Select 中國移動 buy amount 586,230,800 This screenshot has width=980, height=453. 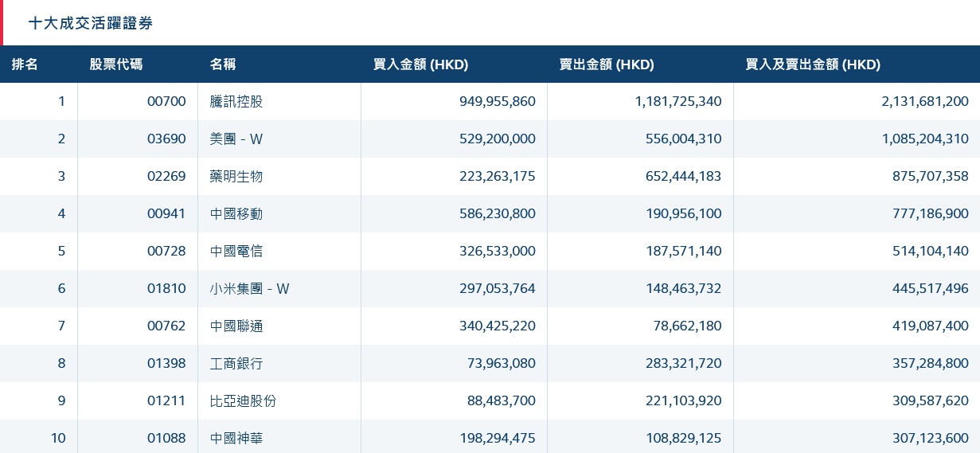pyautogui.click(x=498, y=213)
